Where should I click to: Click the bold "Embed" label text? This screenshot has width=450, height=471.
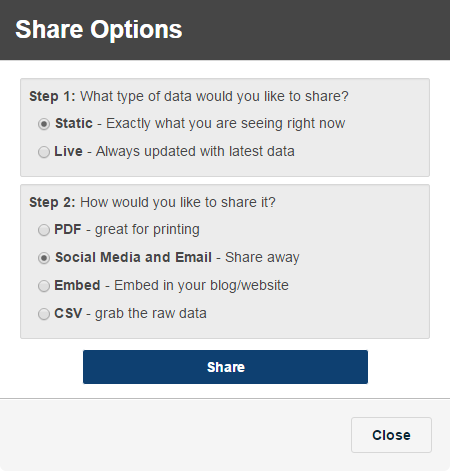77,285
